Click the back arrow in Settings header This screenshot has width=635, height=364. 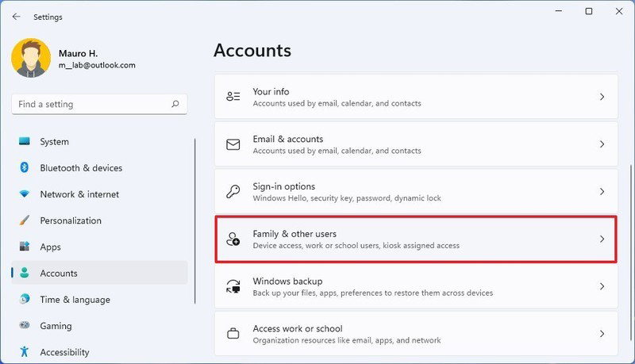[x=16, y=17]
